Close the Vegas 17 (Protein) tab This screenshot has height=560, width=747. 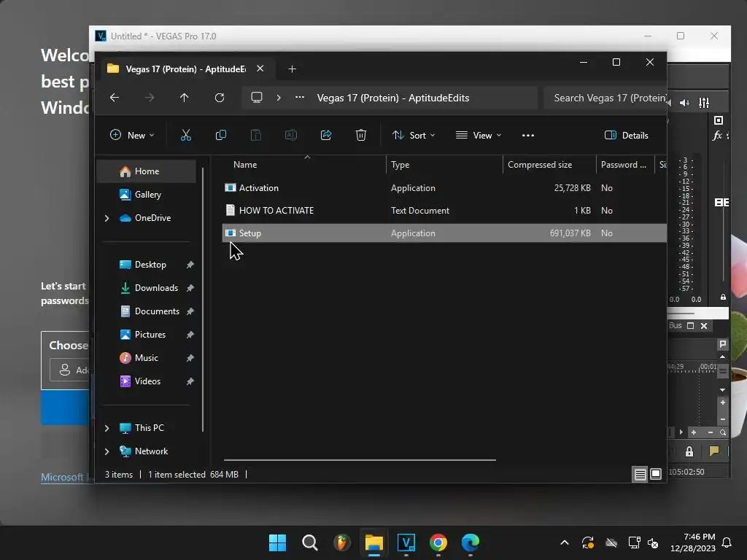260,69
